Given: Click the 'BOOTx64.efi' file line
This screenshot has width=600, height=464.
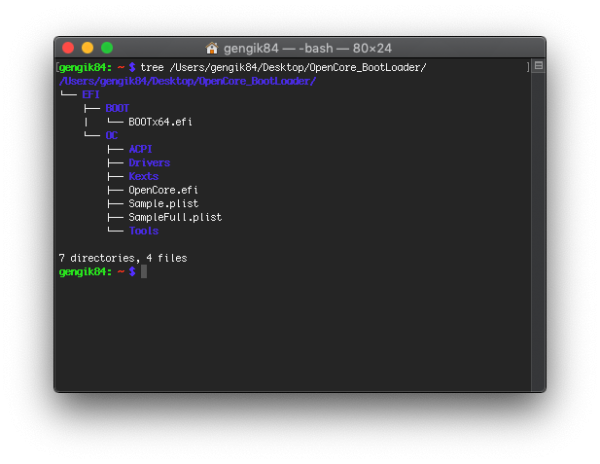Looking at the screenshot, I should [160, 122].
